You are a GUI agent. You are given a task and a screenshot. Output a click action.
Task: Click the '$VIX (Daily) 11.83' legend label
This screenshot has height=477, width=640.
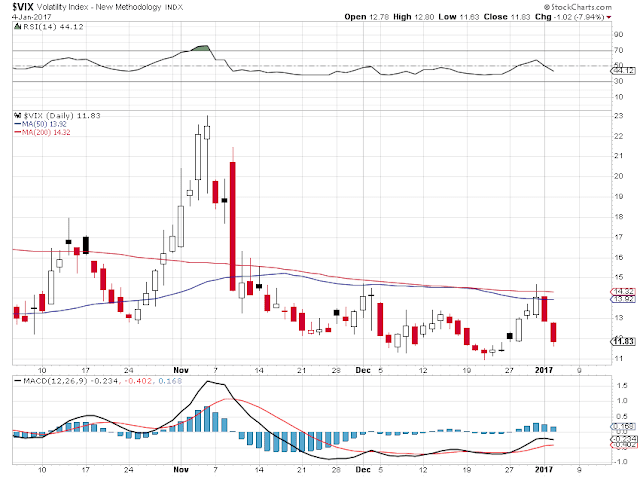[62, 115]
